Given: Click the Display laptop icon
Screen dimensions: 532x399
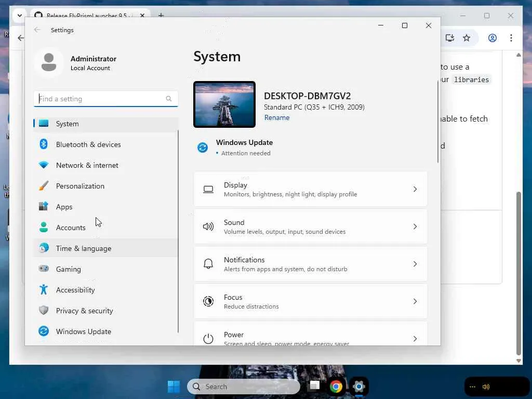Looking at the screenshot, I should (x=208, y=189).
